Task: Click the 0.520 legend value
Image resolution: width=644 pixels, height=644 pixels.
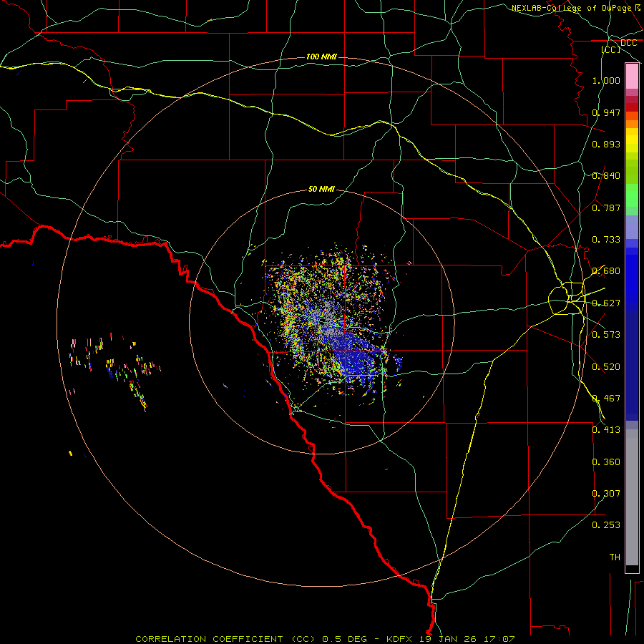Action: 606,367
